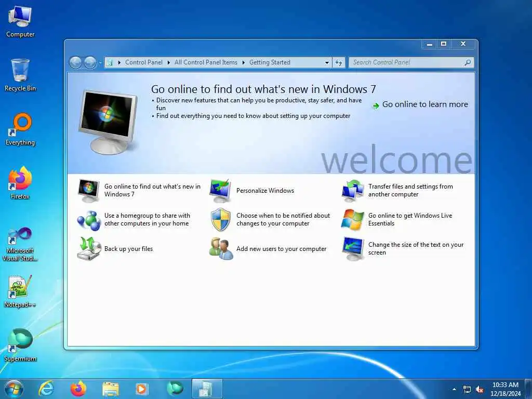Click the Back navigation button
Viewport: 532px width, 399px height.
(75, 62)
